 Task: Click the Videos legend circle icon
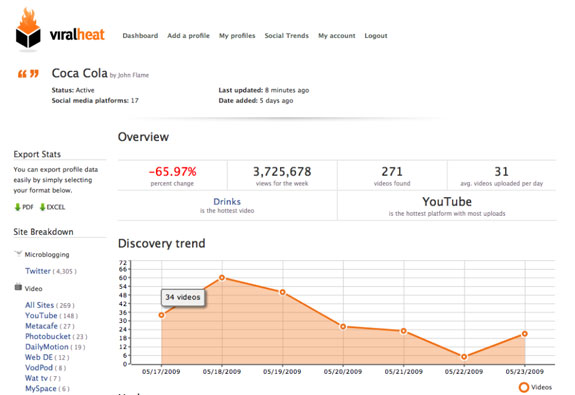524,387
